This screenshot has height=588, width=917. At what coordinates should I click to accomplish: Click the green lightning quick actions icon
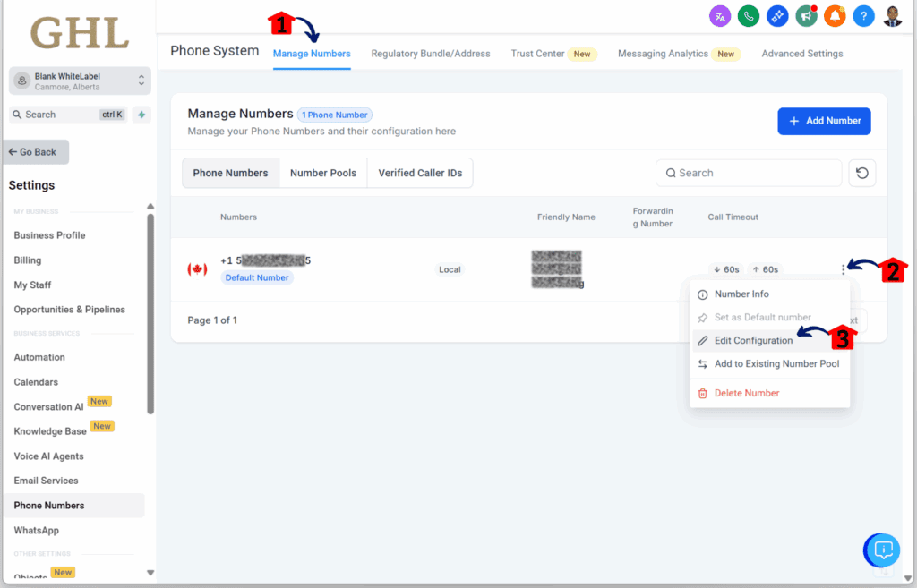point(141,115)
